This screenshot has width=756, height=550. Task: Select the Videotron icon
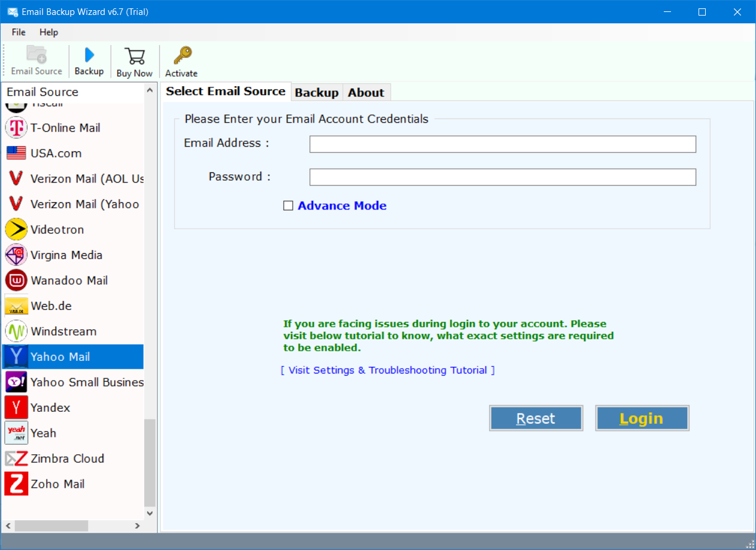click(16, 229)
